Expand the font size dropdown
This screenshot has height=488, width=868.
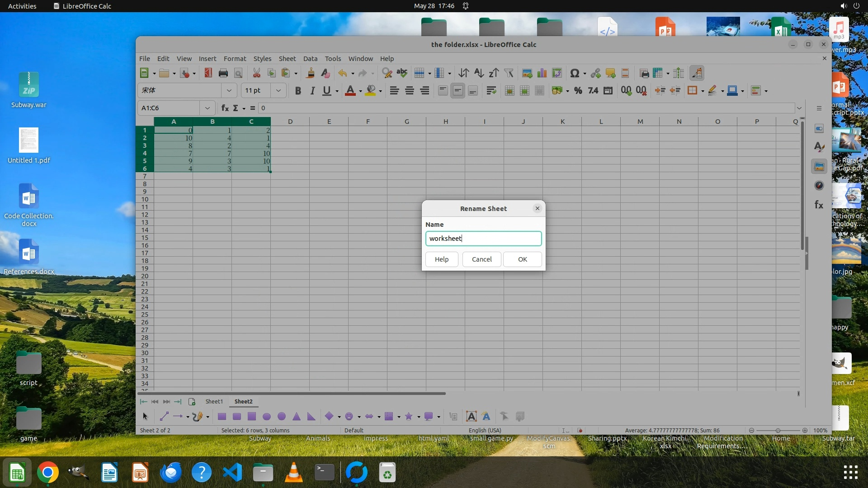tap(278, 90)
